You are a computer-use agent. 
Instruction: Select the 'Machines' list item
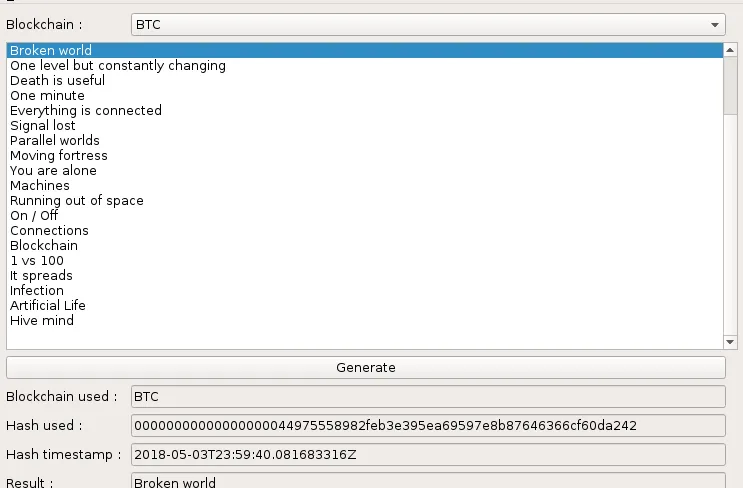click(x=365, y=186)
